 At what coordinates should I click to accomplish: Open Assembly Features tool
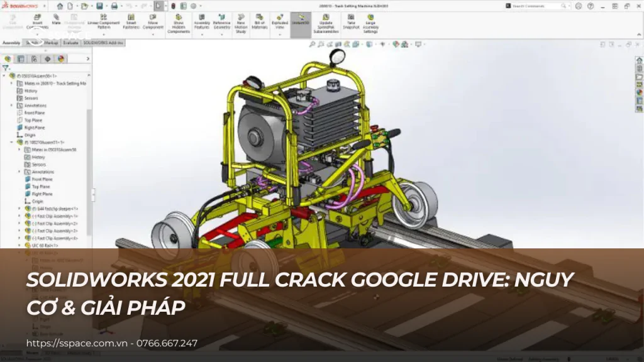[x=202, y=22]
